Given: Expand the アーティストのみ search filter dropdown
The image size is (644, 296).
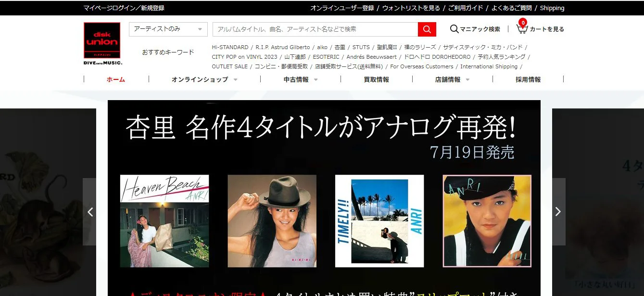Looking at the screenshot, I should (168, 29).
